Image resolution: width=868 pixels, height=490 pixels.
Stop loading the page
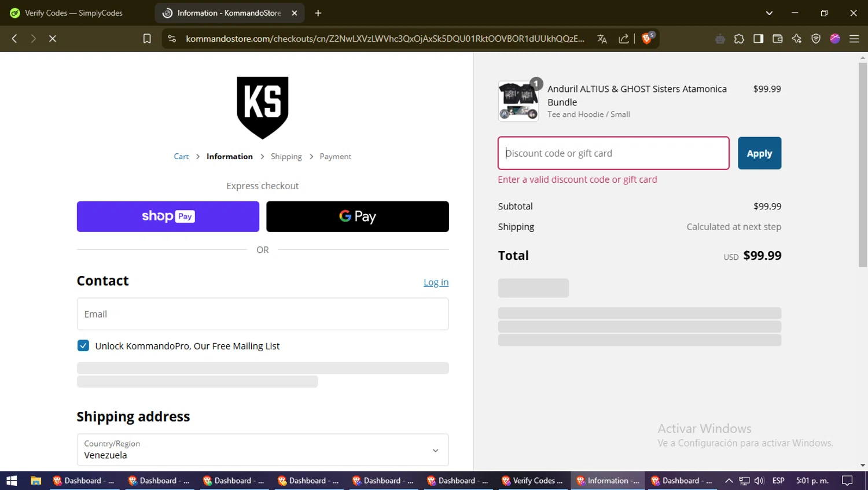(52, 39)
